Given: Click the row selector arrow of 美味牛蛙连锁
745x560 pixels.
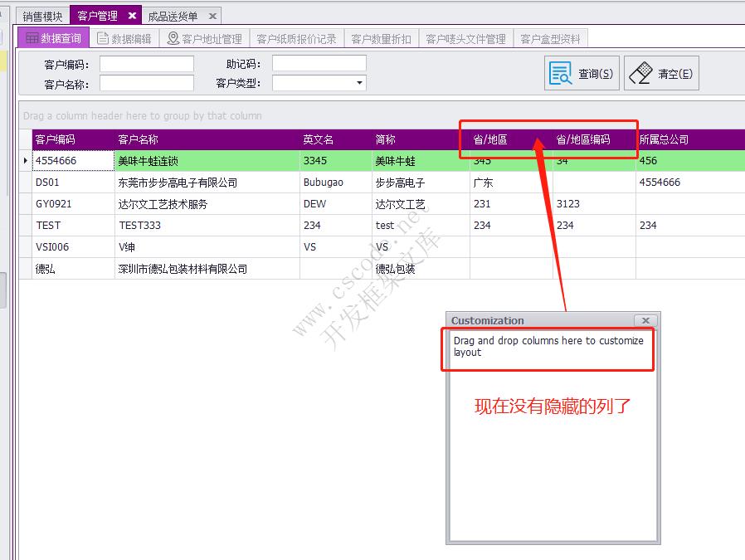Looking at the screenshot, I should (25, 160).
